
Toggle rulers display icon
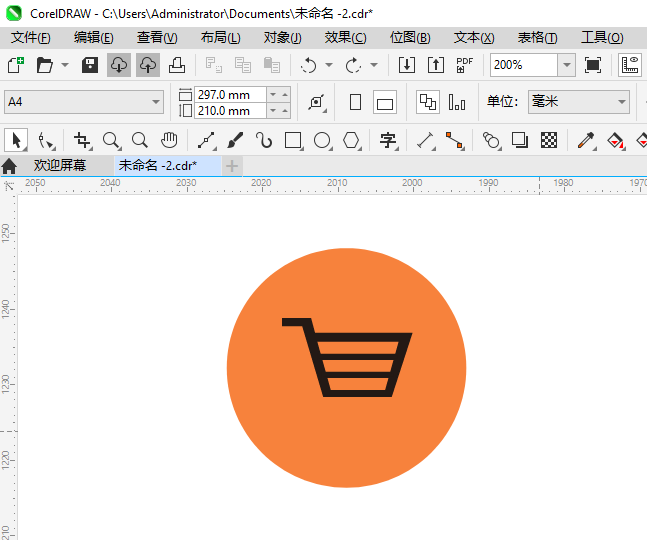tap(630, 65)
